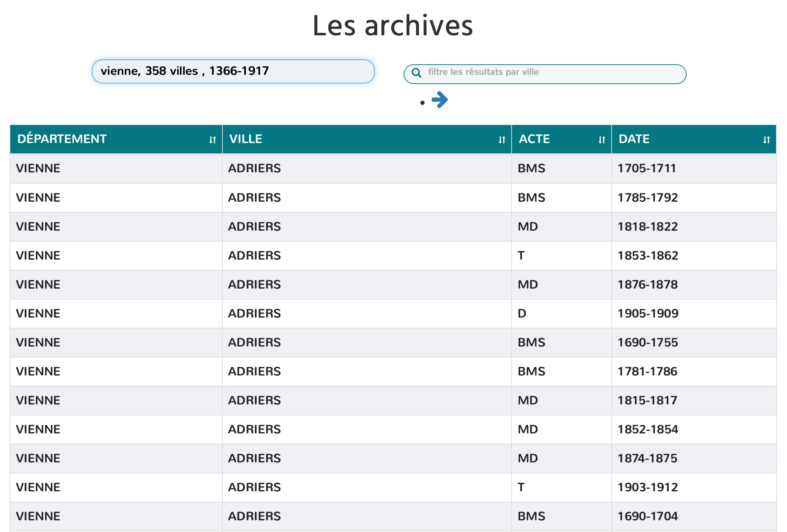Click BMS in the 1705-1711 row
This screenshot has width=787, height=532.
point(531,169)
